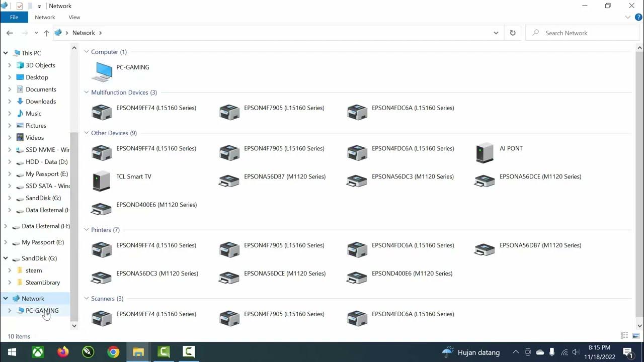Open the File menu
644x362 pixels.
tap(14, 17)
